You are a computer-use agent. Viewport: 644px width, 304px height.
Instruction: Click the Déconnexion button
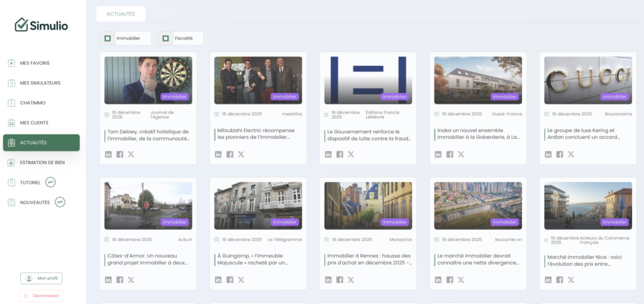pos(42,296)
